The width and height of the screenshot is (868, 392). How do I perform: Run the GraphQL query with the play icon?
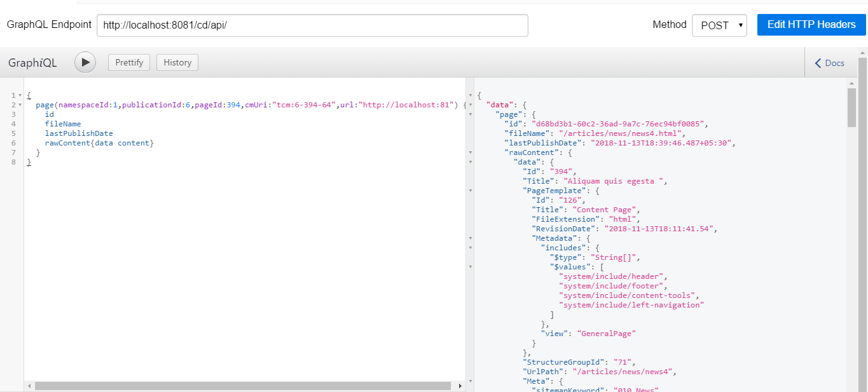(85, 62)
